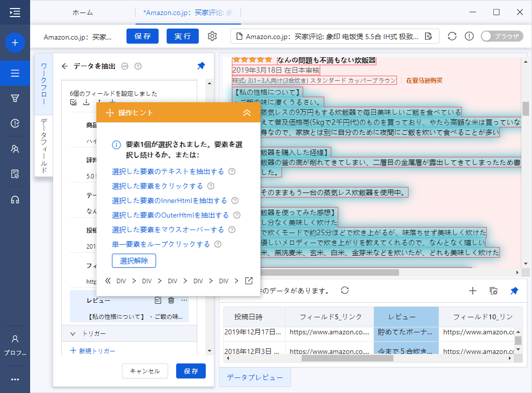This screenshot has height=393, width=532.
Task: Open the task list sidebar icon
Action: tap(15, 73)
